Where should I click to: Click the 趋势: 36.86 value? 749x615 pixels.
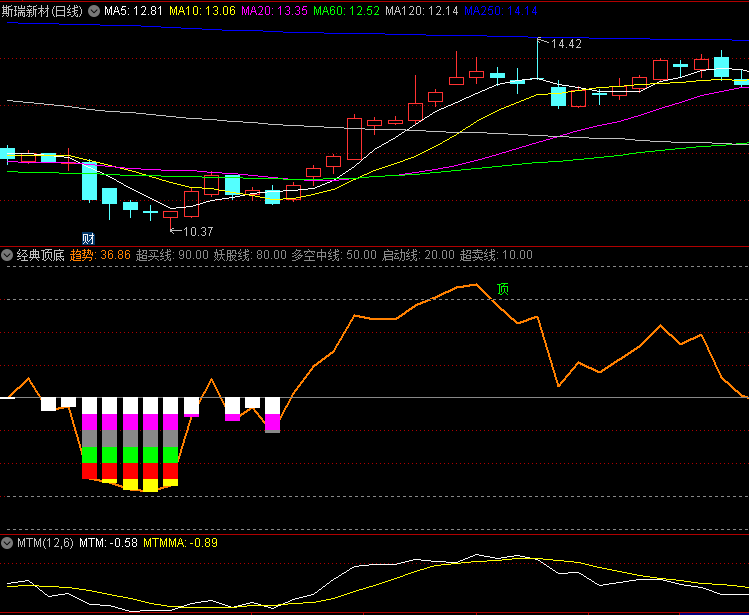(100, 255)
